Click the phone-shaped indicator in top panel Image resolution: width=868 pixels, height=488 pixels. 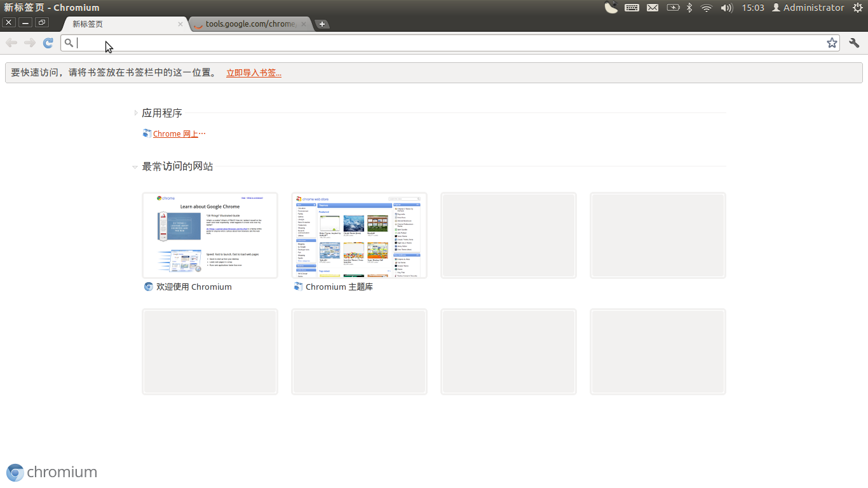click(x=611, y=8)
